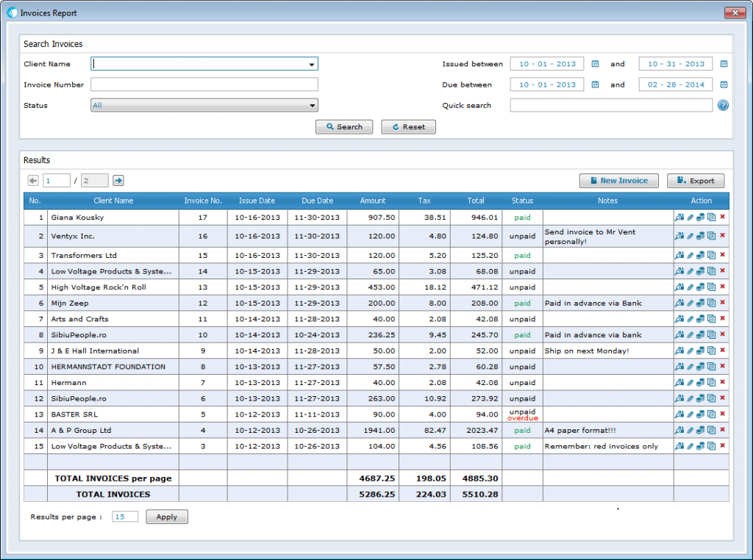
Task: Click the next page arrow icon
Action: click(x=118, y=180)
